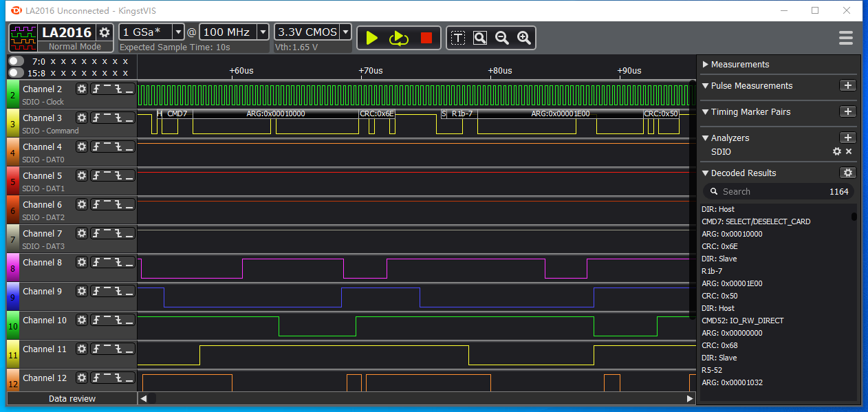Add a new analyzer with the plus button
Image resolution: width=868 pixels, height=412 pixels.
[848, 137]
